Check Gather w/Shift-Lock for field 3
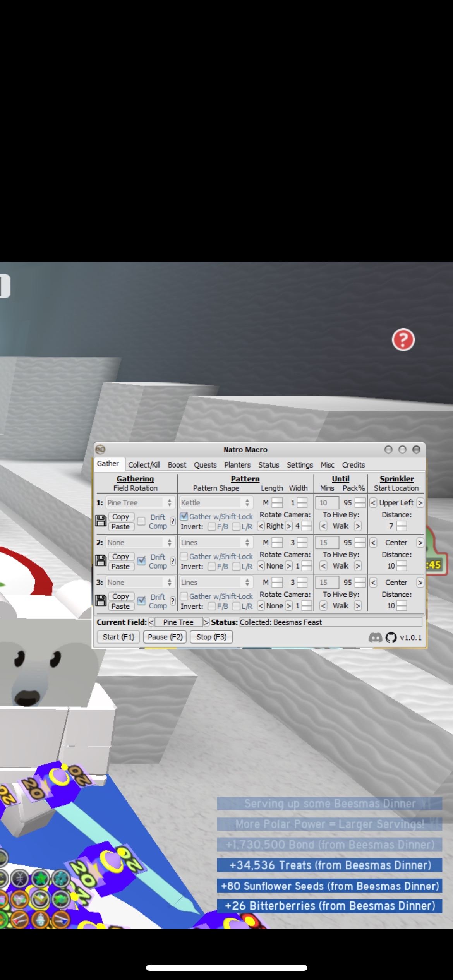Image resolution: width=453 pixels, height=980 pixels. click(184, 596)
